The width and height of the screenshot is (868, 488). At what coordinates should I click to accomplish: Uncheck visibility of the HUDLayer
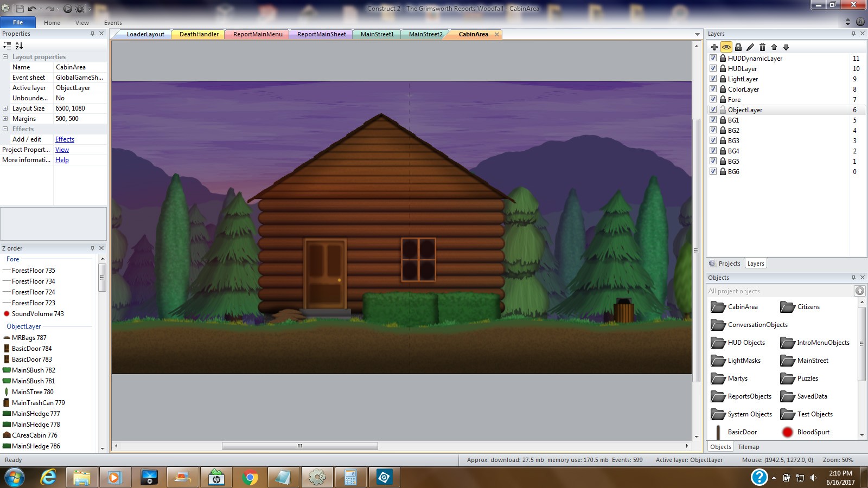click(x=713, y=69)
